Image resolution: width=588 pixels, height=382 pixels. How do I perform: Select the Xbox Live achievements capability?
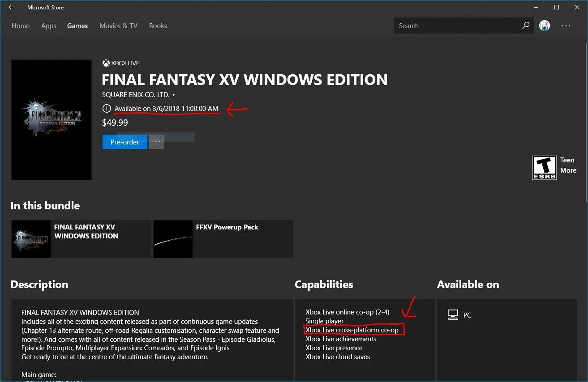point(341,339)
